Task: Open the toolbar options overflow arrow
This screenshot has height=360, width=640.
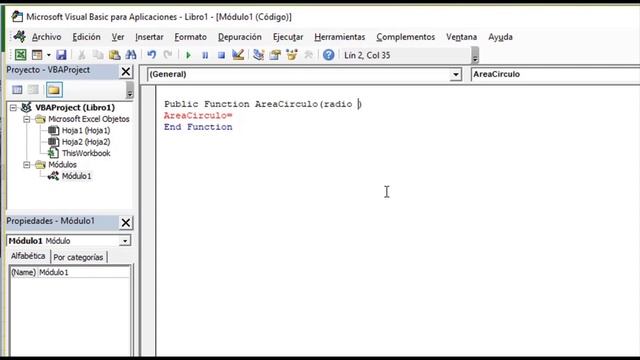Action: pyautogui.click(x=475, y=55)
